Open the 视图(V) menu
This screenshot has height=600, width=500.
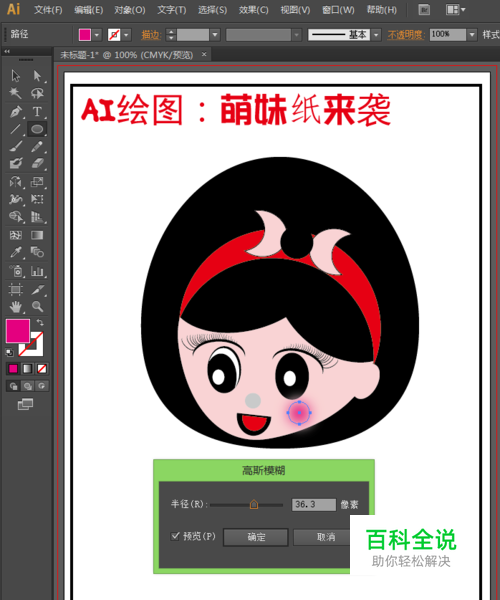point(295,10)
